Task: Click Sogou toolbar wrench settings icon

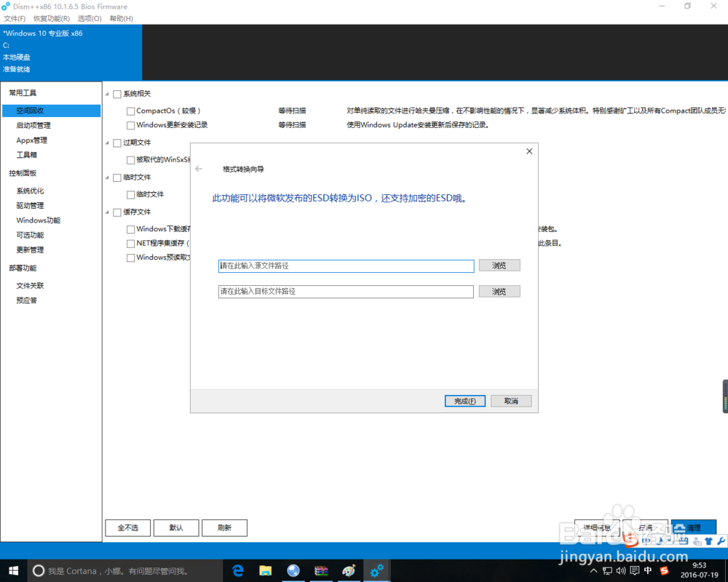Action: [721, 541]
